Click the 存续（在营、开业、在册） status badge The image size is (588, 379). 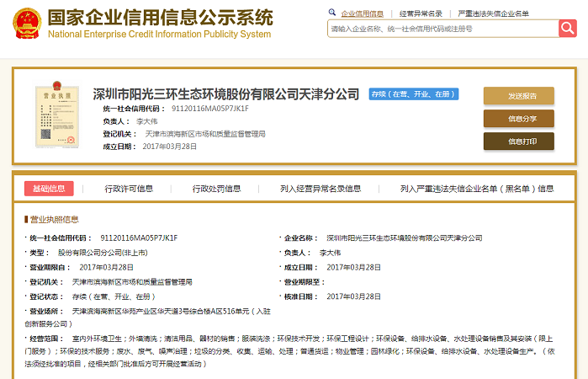(x=414, y=94)
